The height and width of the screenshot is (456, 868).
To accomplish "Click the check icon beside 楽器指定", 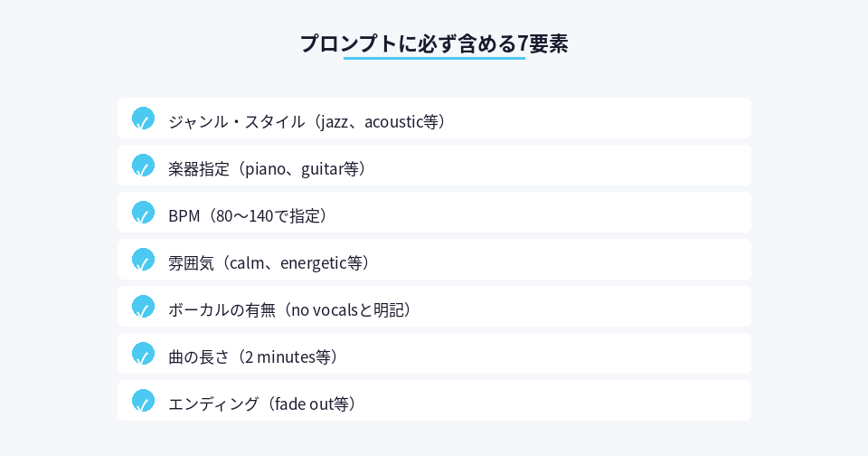I will point(143,166).
